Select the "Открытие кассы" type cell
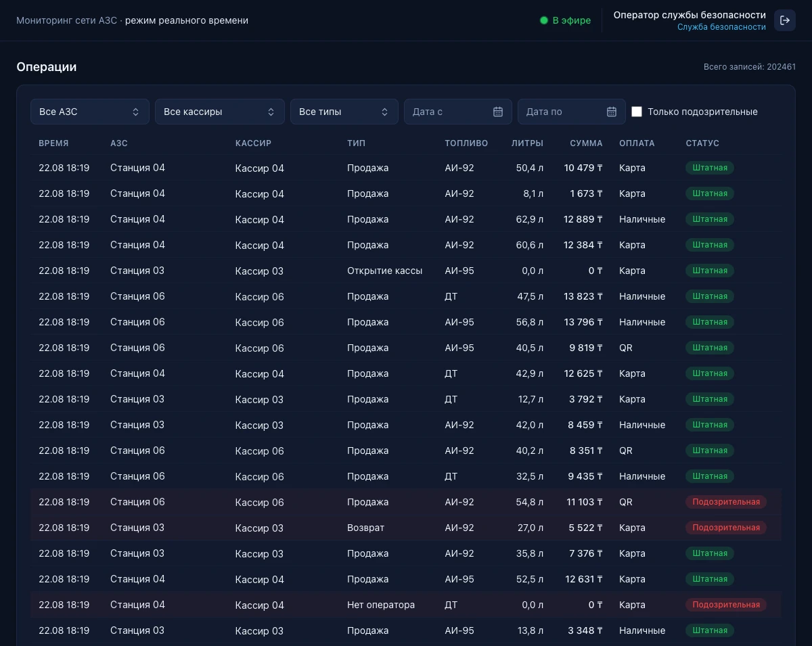The height and width of the screenshot is (646, 812). (x=384, y=271)
